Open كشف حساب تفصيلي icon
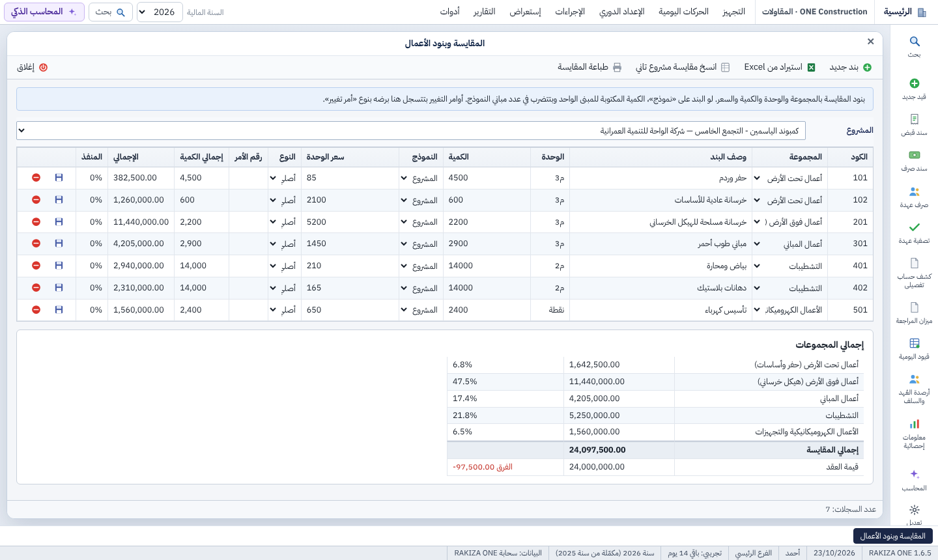The height and width of the screenshot is (560, 938). click(915, 263)
